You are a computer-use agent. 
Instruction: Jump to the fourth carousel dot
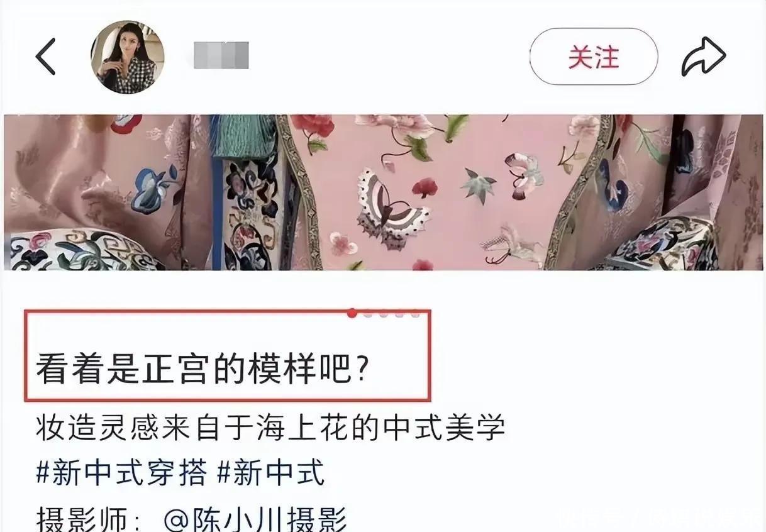399,313
